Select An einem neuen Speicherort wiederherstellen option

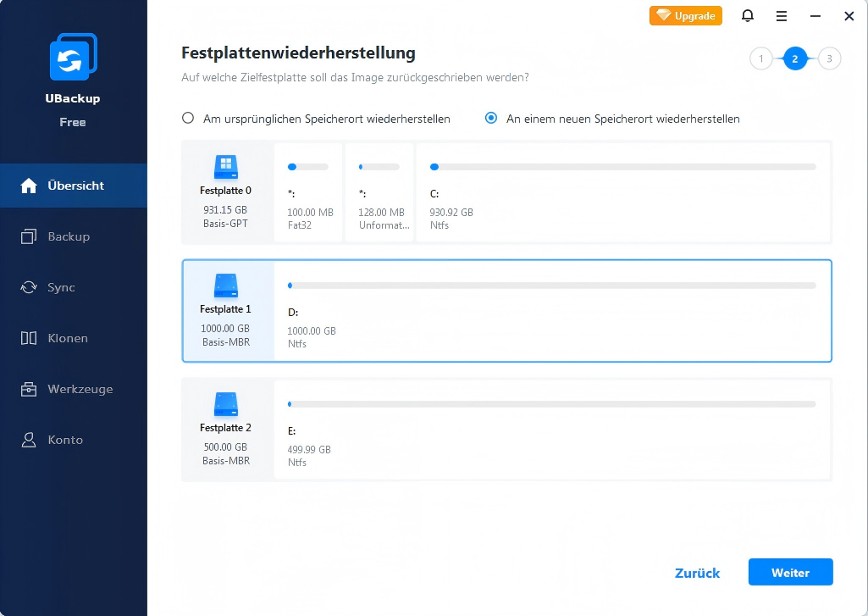pyautogui.click(x=491, y=119)
